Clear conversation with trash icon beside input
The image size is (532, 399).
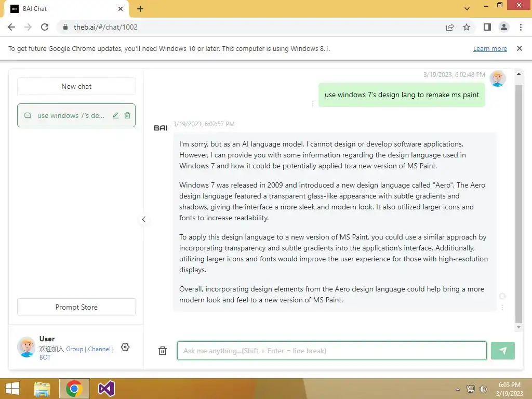coord(163,351)
